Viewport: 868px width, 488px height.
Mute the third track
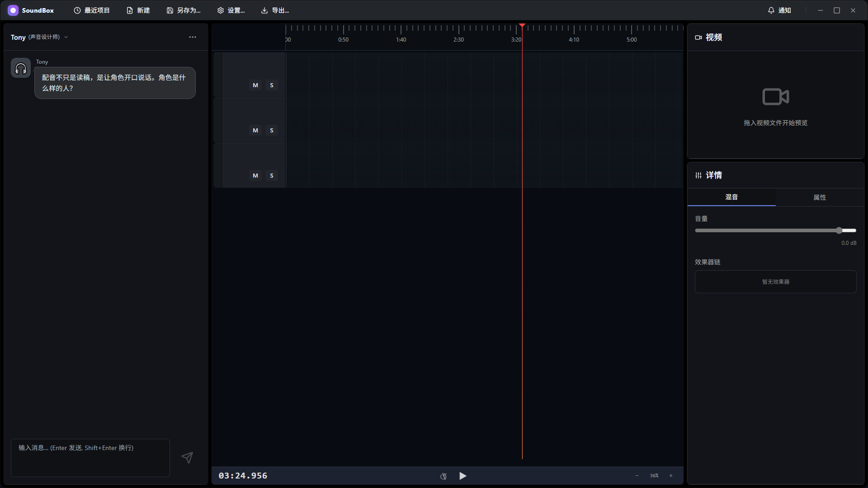[x=255, y=175]
